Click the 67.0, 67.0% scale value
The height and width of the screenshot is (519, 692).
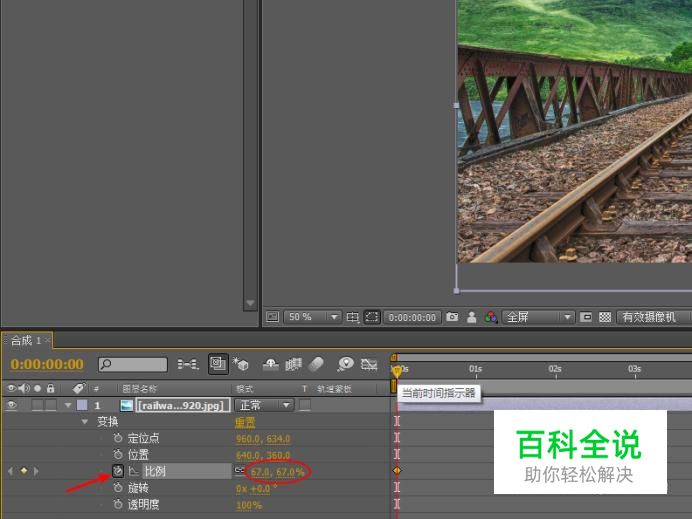click(277, 472)
